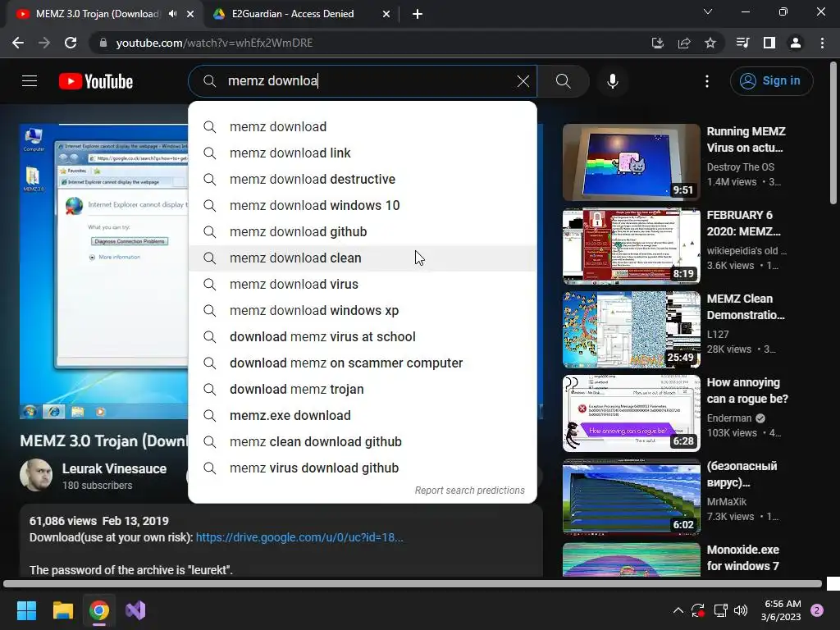Image resolution: width=840 pixels, height=630 pixels.
Task: Select suggestion 'memz download'
Action: pos(363,126)
